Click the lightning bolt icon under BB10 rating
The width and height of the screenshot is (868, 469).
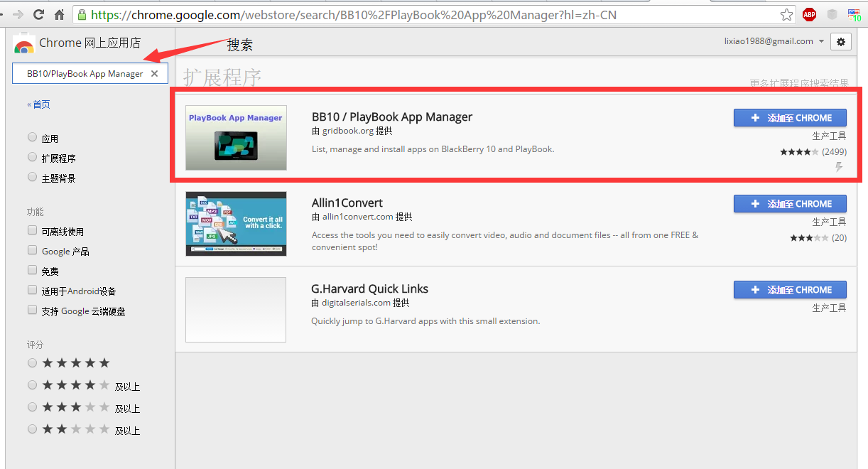[839, 167]
